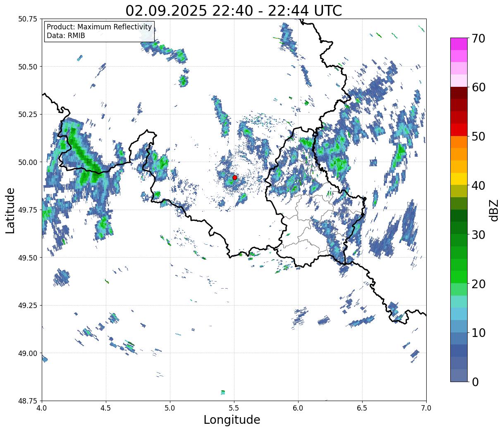The width and height of the screenshot is (504, 430).
Task: Click the 5.5 longitude tick label
Action: point(234,408)
